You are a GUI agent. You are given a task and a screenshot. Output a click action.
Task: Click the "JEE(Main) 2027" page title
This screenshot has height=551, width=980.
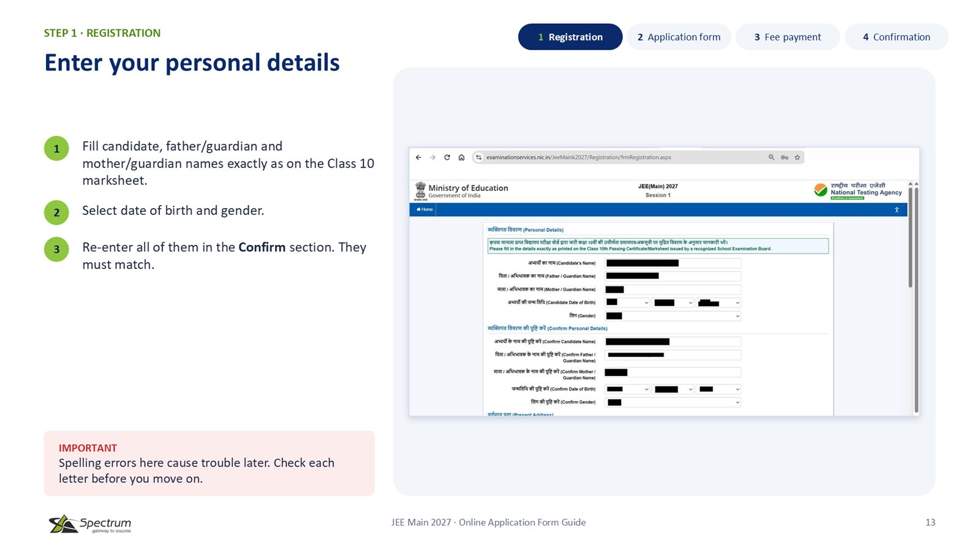pos(658,186)
